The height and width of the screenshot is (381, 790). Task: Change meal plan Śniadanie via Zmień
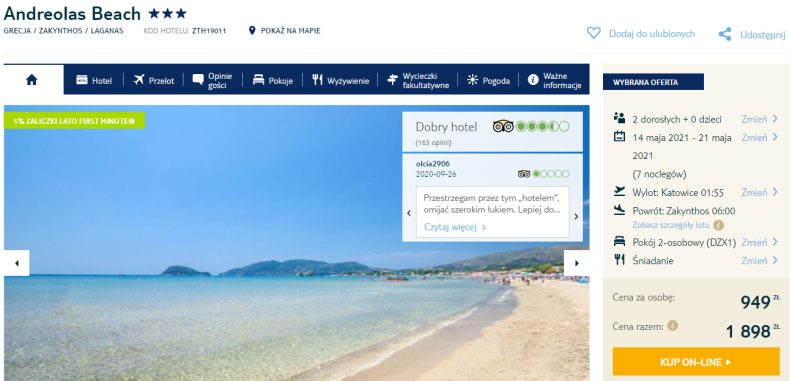759,261
